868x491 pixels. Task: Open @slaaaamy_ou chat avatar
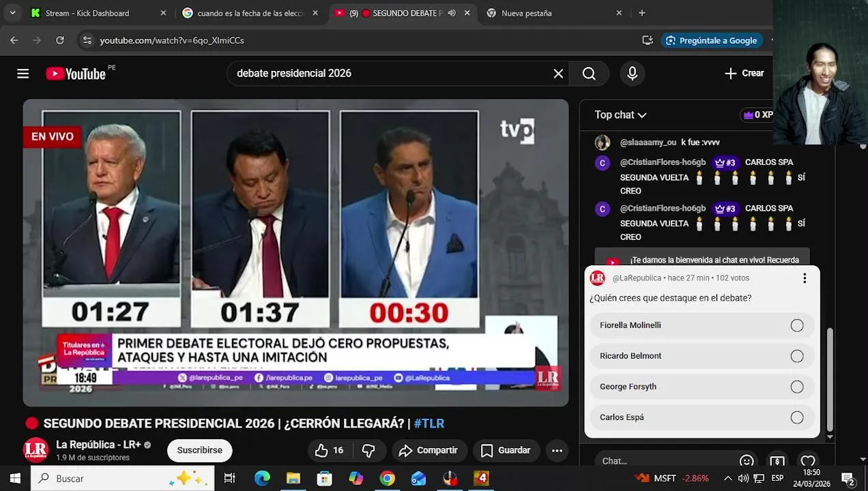(602, 143)
